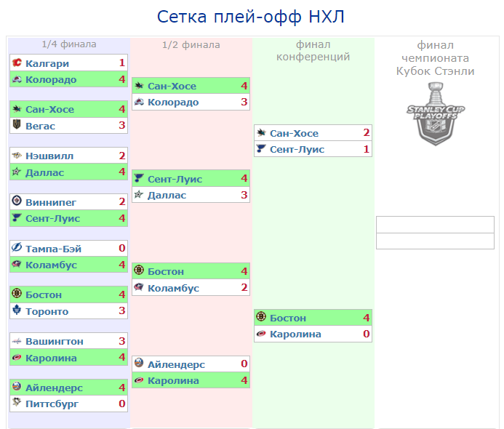The image size is (504, 429).
Task: Open the Вегас team link
Action: tap(40, 126)
